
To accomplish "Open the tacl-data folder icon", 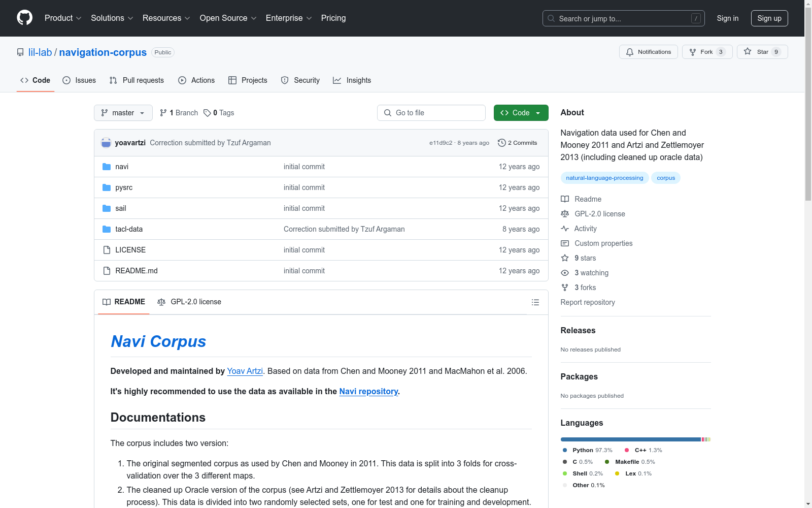I will (107, 229).
